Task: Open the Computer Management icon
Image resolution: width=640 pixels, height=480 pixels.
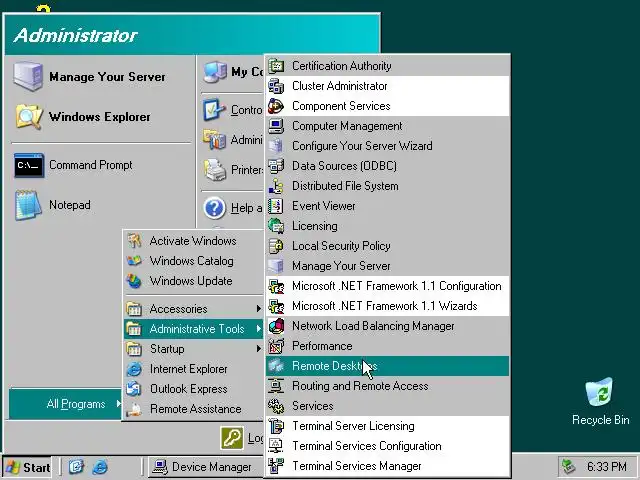Action: (x=276, y=126)
